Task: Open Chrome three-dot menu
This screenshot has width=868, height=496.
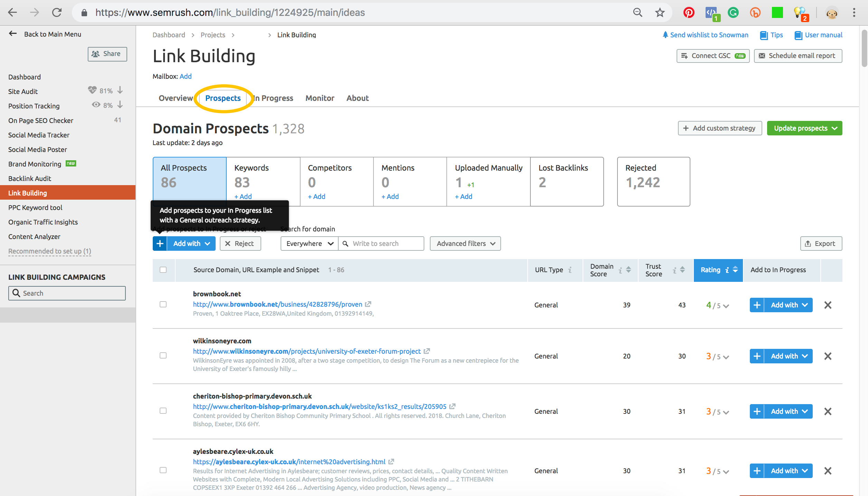Action: (854, 13)
